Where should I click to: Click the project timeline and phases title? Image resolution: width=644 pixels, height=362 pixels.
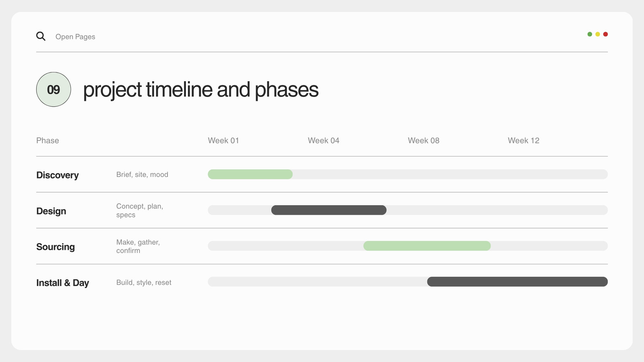pos(201,90)
